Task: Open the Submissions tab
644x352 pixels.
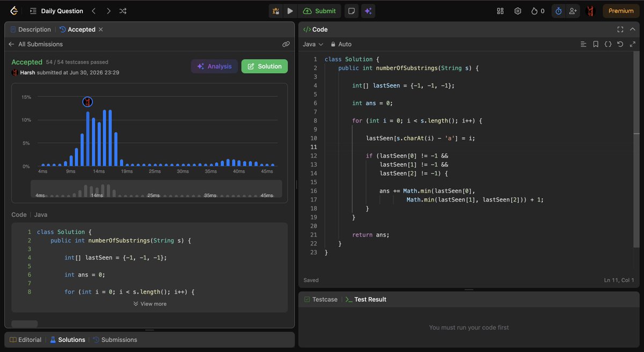Action: pyautogui.click(x=115, y=340)
